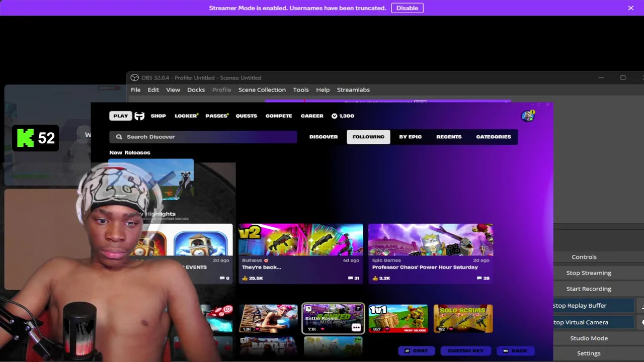Open the File menu in OBS

pos(136,89)
